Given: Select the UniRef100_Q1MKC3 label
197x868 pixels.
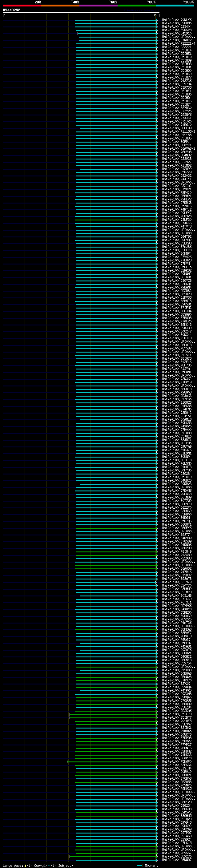Looking at the screenshot, I should click(x=177, y=754).
